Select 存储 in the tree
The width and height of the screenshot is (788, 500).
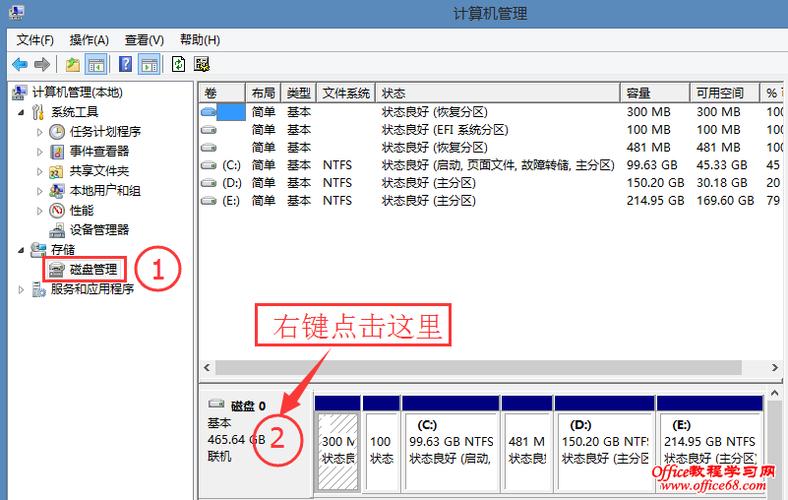point(63,250)
